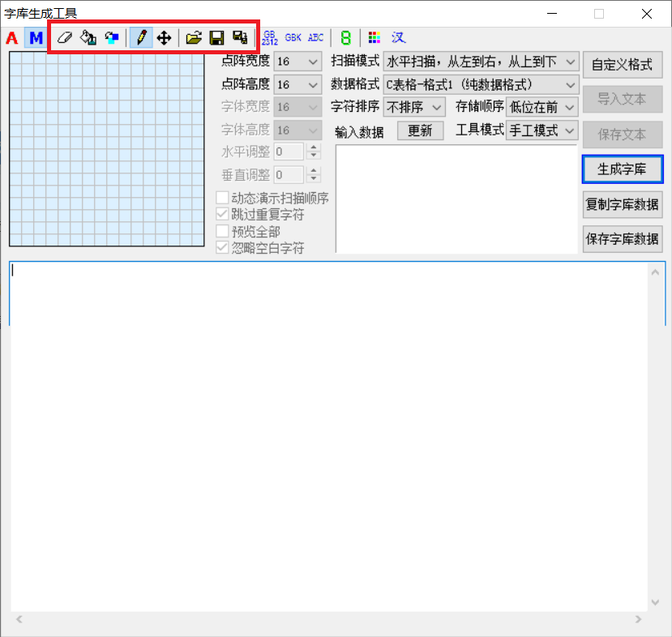
Task: Click the 自定义格式 button
Action: [x=623, y=65]
